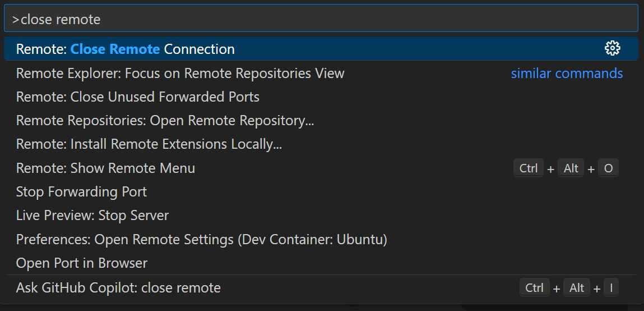Click the 'I' key badge beside Ask GitHub Copilot
Screen dimensions: 644x311
tap(611, 288)
